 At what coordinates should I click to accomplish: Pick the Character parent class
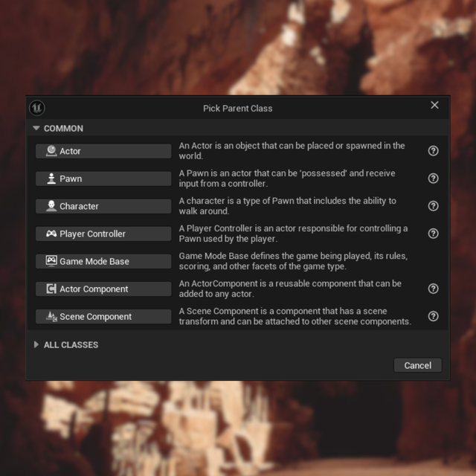click(x=103, y=206)
